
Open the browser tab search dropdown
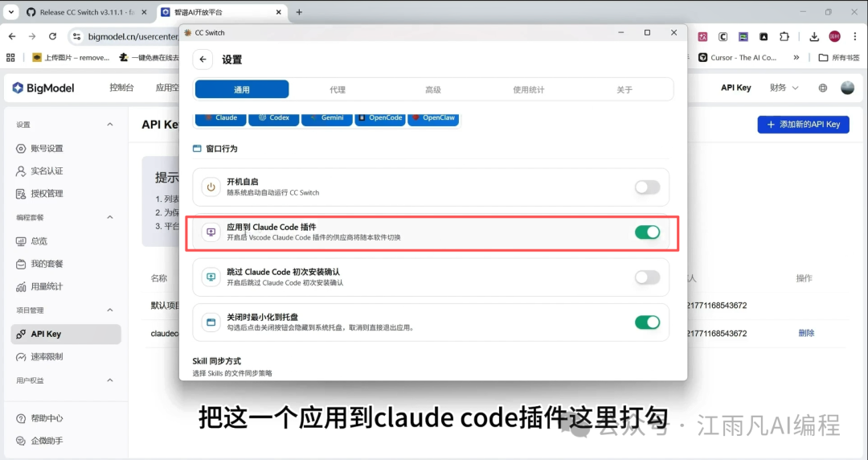click(x=11, y=12)
